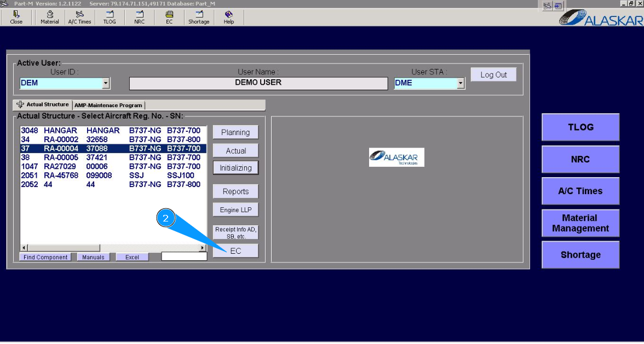Click the Close toolbar icon
Screen dimensions: 644x344
click(x=16, y=18)
